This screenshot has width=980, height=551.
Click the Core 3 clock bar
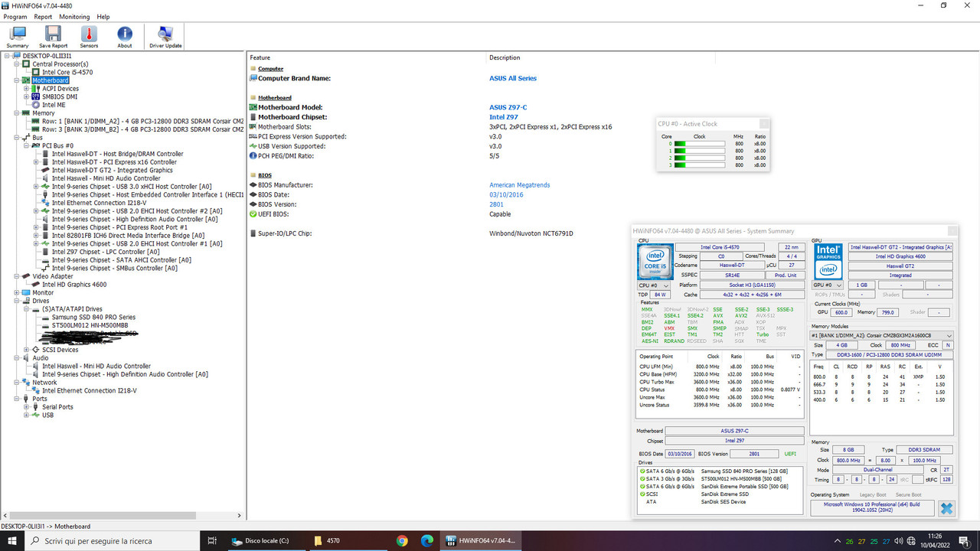point(700,165)
